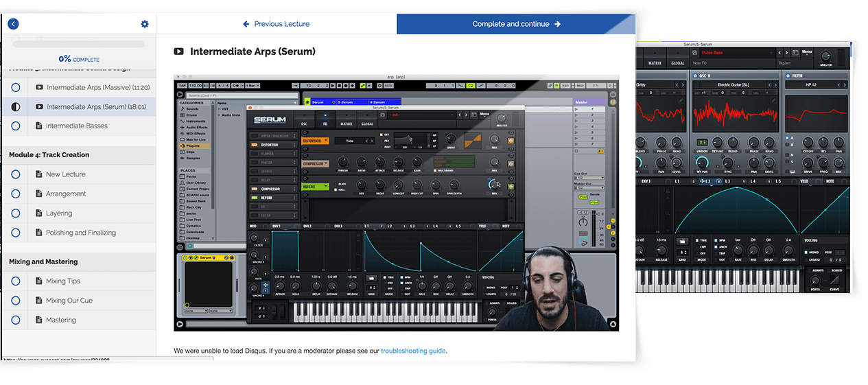Image resolution: width=868 pixels, height=385 pixels.
Task: Mark Intermediate Arps (Massive) lecture complete circle
Action: pyautogui.click(x=16, y=87)
